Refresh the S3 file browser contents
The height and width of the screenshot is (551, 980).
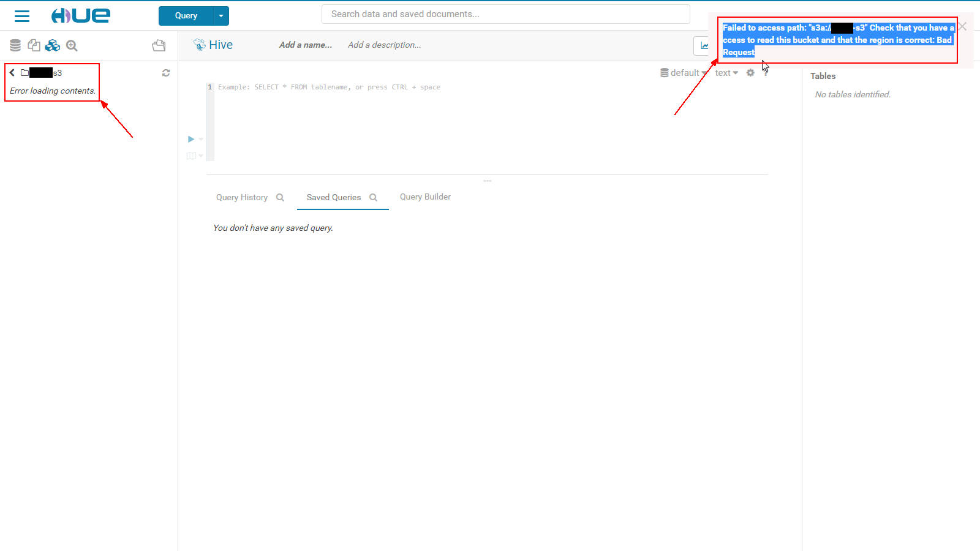click(x=166, y=73)
